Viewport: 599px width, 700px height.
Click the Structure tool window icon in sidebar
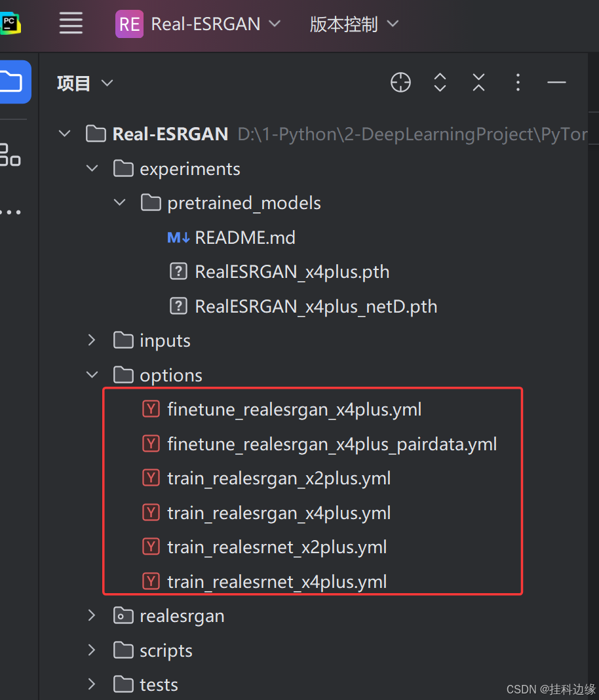coord(10,156)
